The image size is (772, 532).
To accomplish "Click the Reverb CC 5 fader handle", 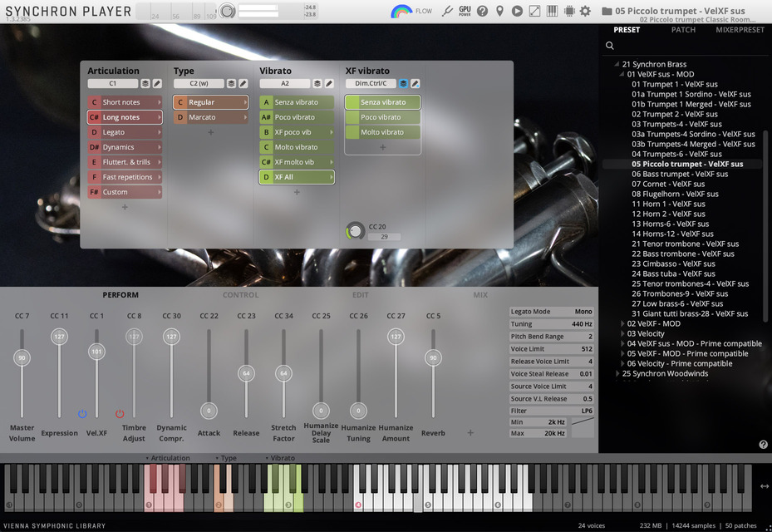I will (x=433, y=357).
